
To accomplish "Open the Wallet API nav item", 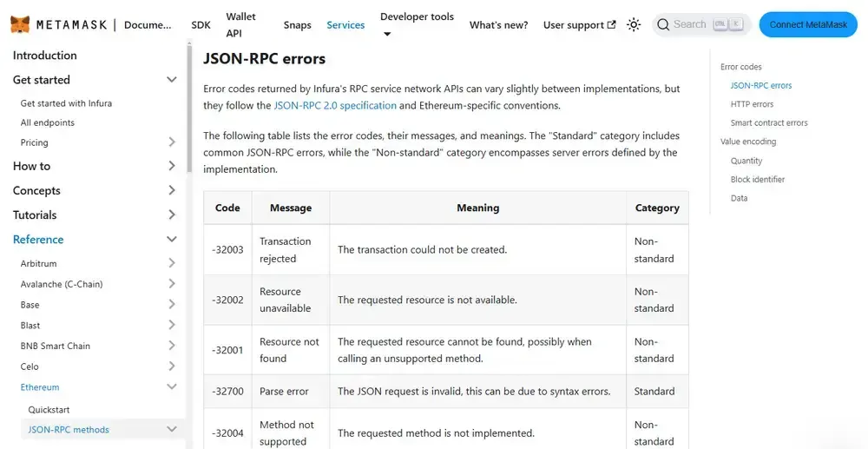I will [240, 25].
